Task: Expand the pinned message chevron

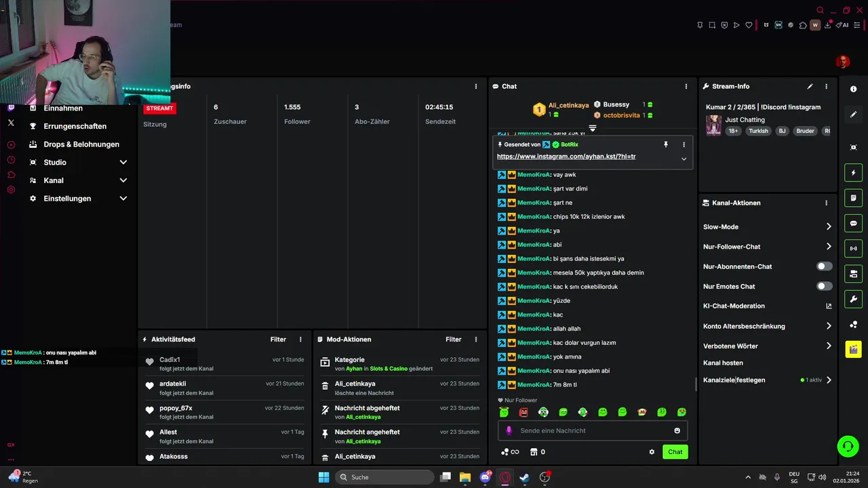Action: coord(684,159)
